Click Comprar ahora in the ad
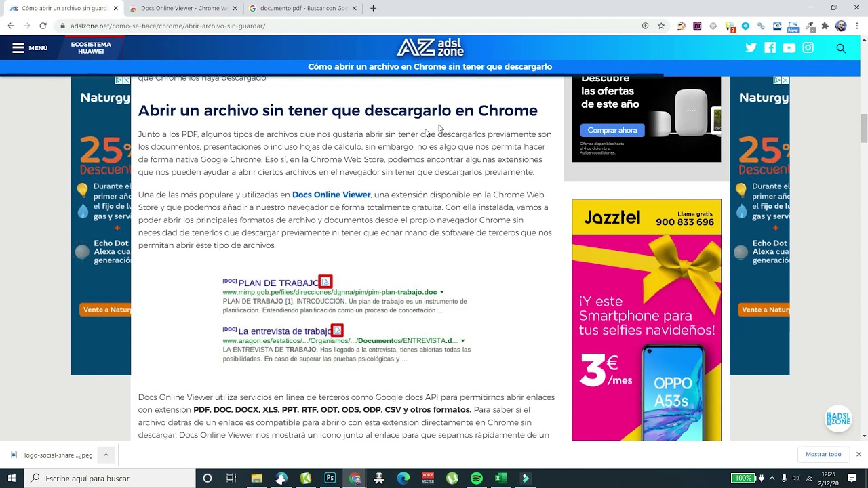Viewport: 868px width, 488px height. [612, 130]
